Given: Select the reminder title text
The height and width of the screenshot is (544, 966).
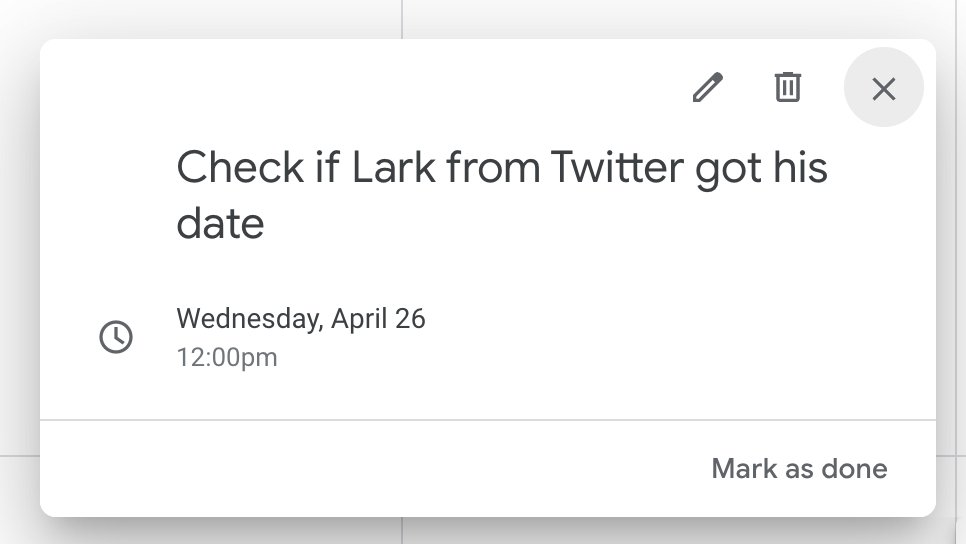Looking at the screenshot, I should 501,195.
